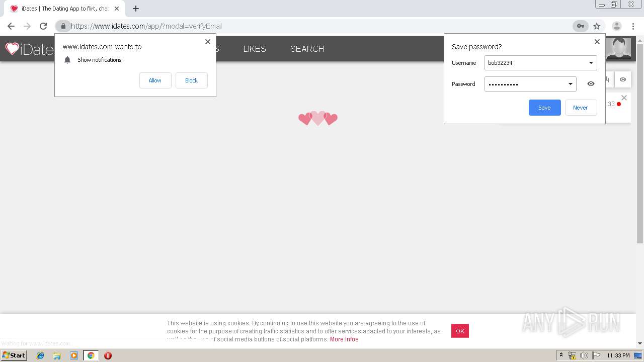Block notifications from idates.com
The height and width of the screenshot is (362, 644).
[191, 80]
